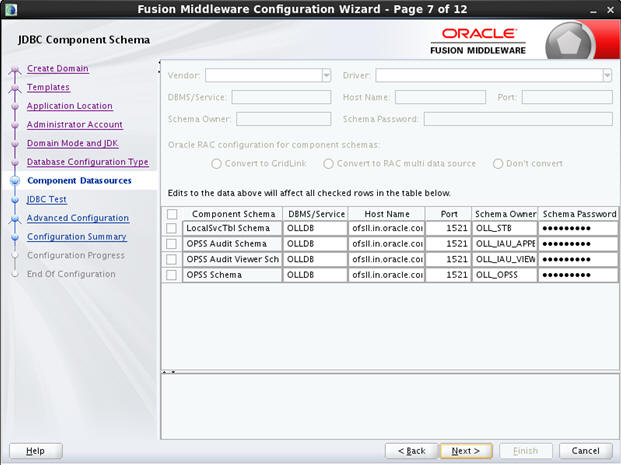Toggle the select-all header checkbox
This screenshot has width=621, height=465.
click(x=172, y=214)
